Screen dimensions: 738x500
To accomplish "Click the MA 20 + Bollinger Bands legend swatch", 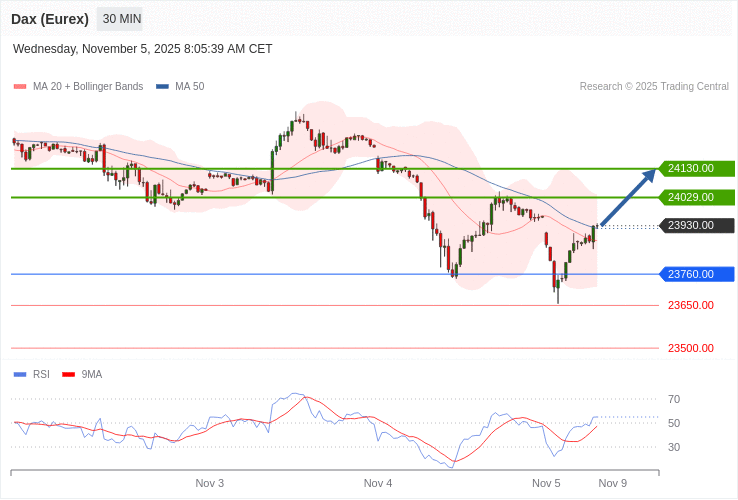I will point(20,87).
